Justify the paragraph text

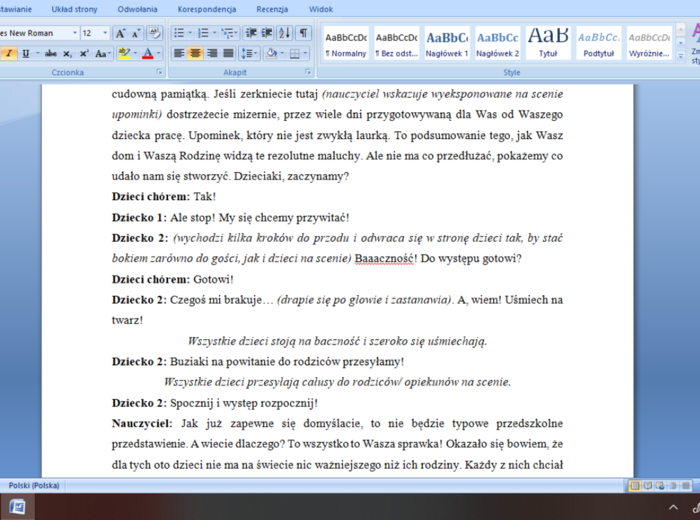(228, 53)
